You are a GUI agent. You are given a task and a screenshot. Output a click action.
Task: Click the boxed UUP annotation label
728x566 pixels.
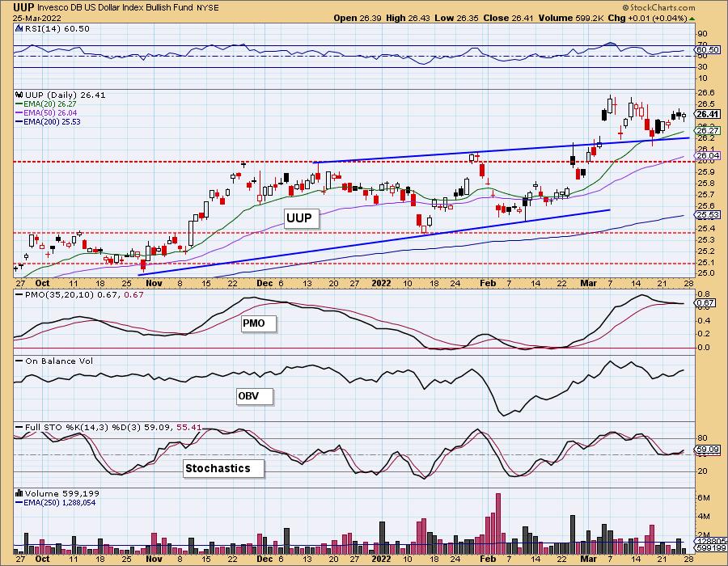pyautogui.click(x=302, y=218)
